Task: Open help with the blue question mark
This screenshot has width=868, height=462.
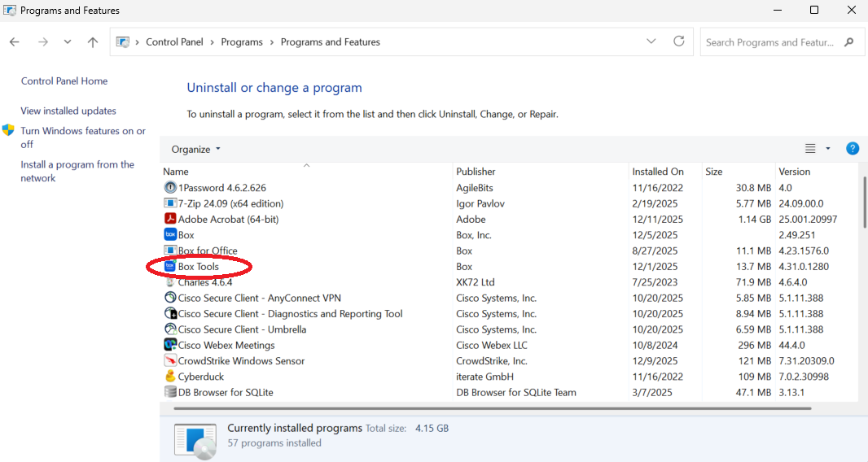Action: (853, 149)
